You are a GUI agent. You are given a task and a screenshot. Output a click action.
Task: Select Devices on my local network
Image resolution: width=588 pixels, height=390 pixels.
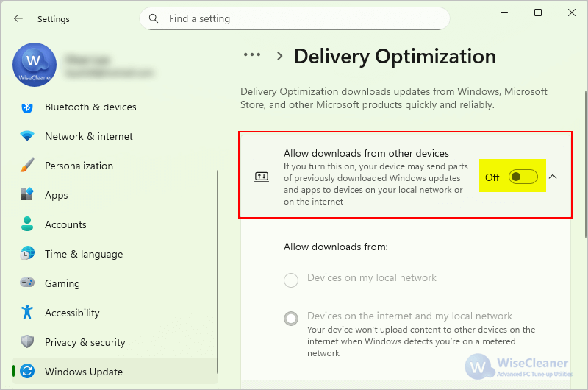pos(291,280)
